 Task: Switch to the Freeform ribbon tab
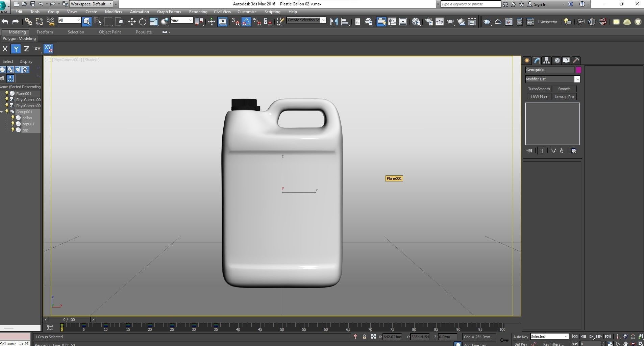(45, 32)
